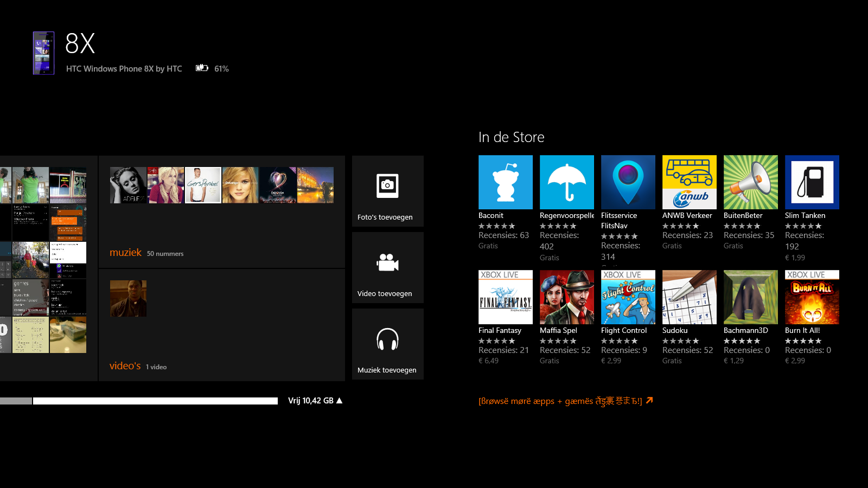This screenshot has height=488, width=868.
Task: Click the 'HTC Windows Phone 8X by HTC' text
Action: (x=124, y=69)
